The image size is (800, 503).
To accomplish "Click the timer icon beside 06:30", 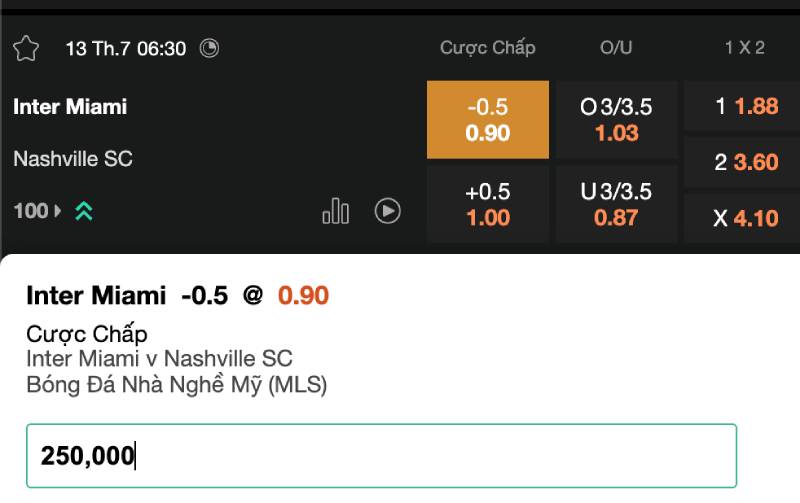I will 209,48.
